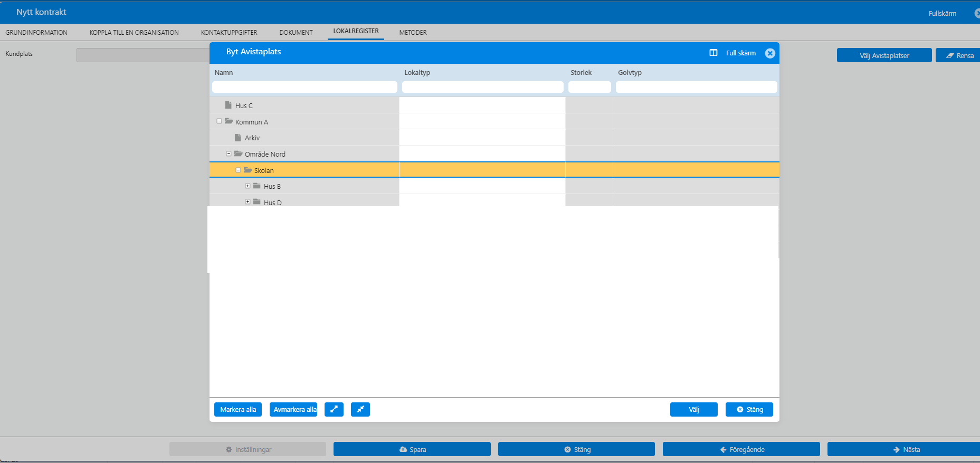Click the Storlek column header
The height and width of the screenshot is (463, 980).
(581, 72)
